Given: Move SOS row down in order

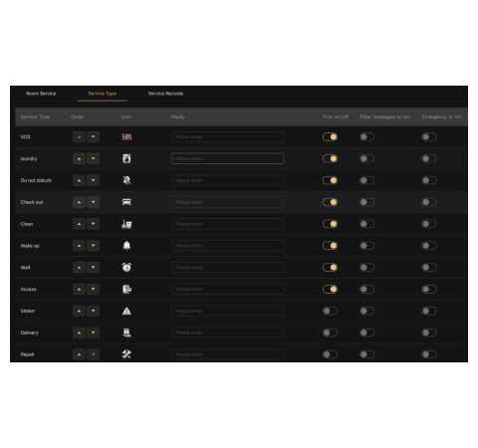Looking at the screenshot, I should (93, 136).
